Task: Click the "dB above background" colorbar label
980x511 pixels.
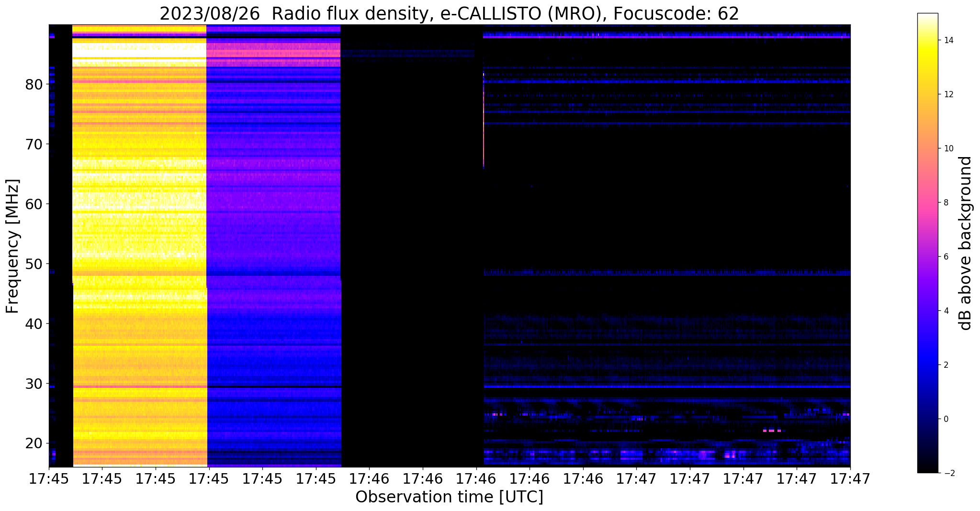Action: (x=965, y=243)
